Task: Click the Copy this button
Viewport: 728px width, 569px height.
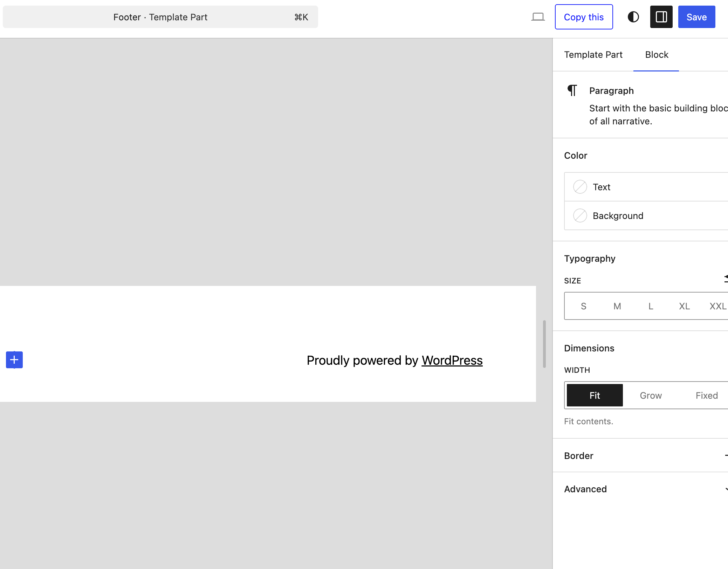Action: point(583,16)
